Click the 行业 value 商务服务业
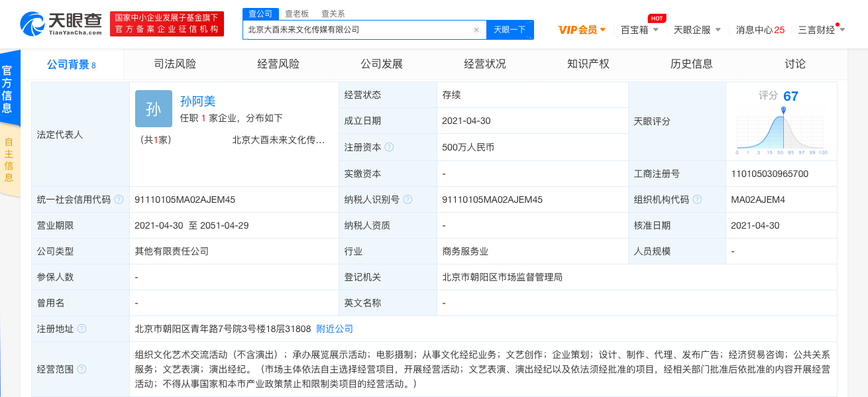The width and height of the screenshot is (868, 397). (x=465, y=251)
